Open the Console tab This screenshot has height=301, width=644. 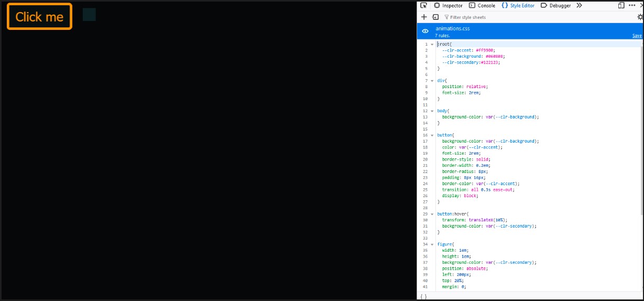point(482,6)
